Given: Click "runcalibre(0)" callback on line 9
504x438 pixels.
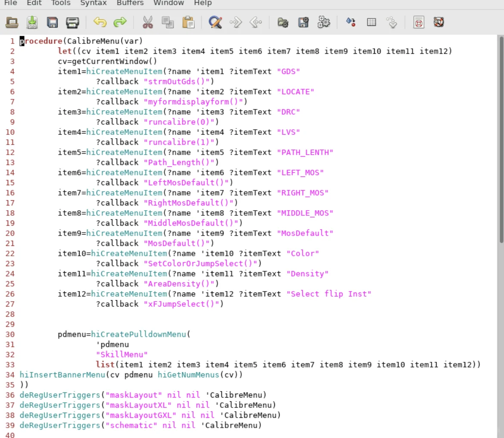Looking at the screenshot, I should tap(179, 122).
